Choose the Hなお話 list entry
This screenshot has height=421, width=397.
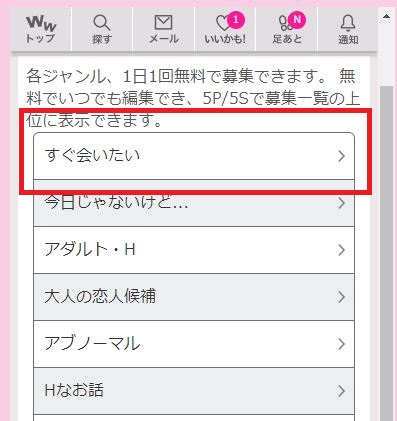click(194, 391)
